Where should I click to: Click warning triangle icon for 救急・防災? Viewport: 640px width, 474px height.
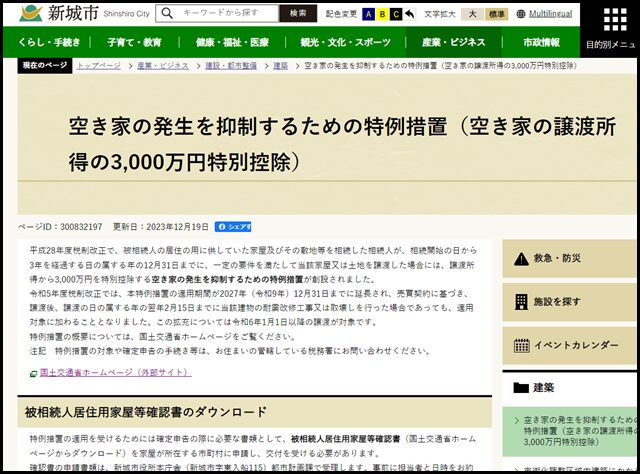521,259
